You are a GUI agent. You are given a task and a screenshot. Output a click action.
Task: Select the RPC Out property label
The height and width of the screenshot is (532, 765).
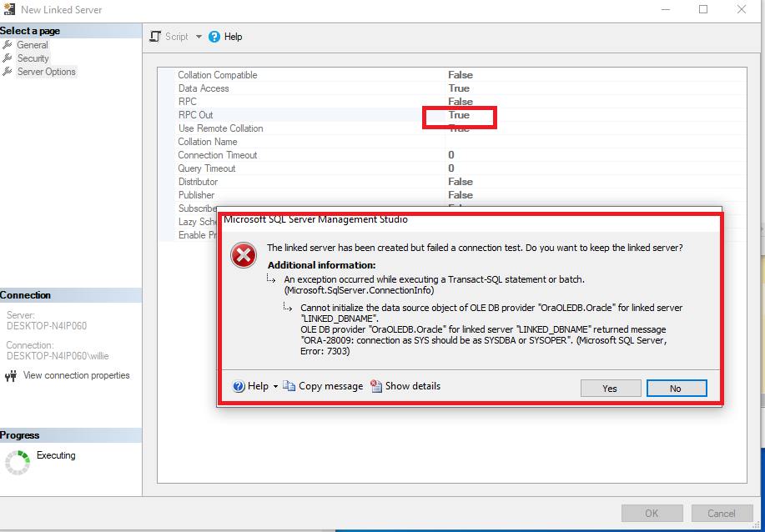pos(196,115)
